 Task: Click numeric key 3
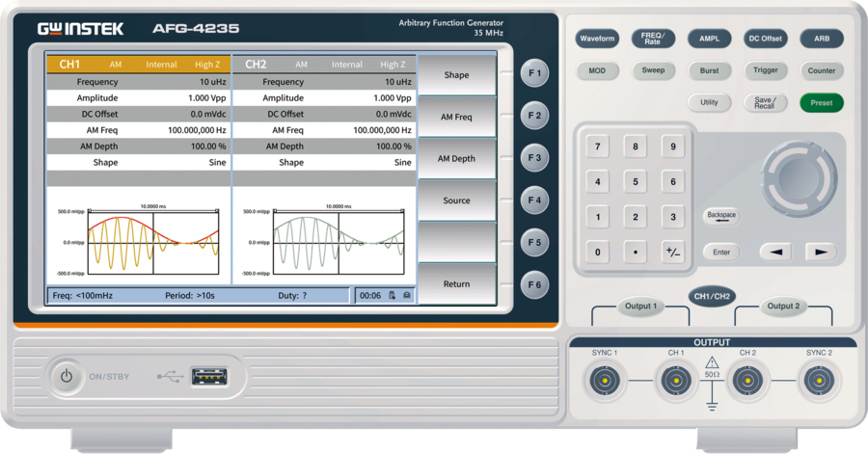pyautogui.click(x=672, y=217)
